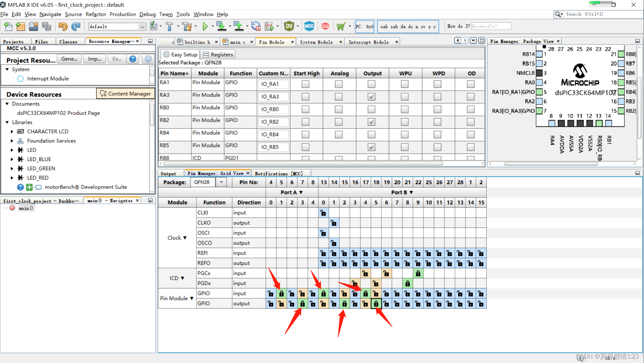
Task: Click the red MPLAB Discover icon
Action: pyautogui.click(x=325, y=26)
